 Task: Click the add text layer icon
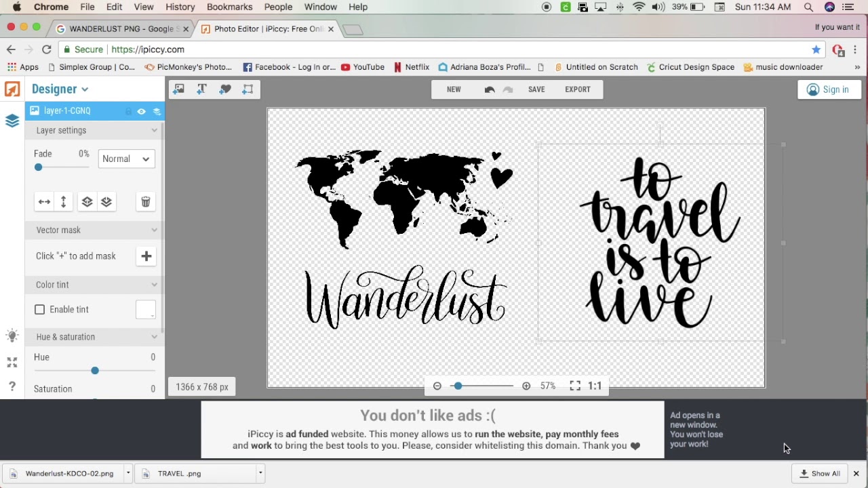click(x=202, y=89)
